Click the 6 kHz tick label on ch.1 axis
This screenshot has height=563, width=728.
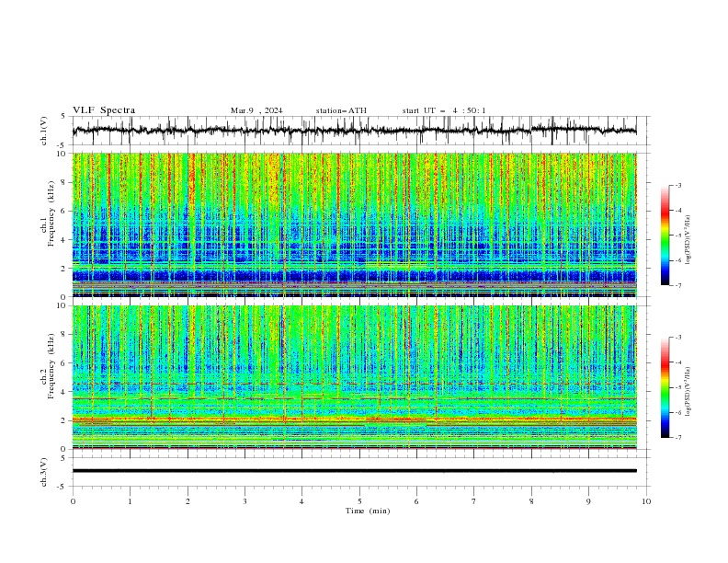[64, 211]
